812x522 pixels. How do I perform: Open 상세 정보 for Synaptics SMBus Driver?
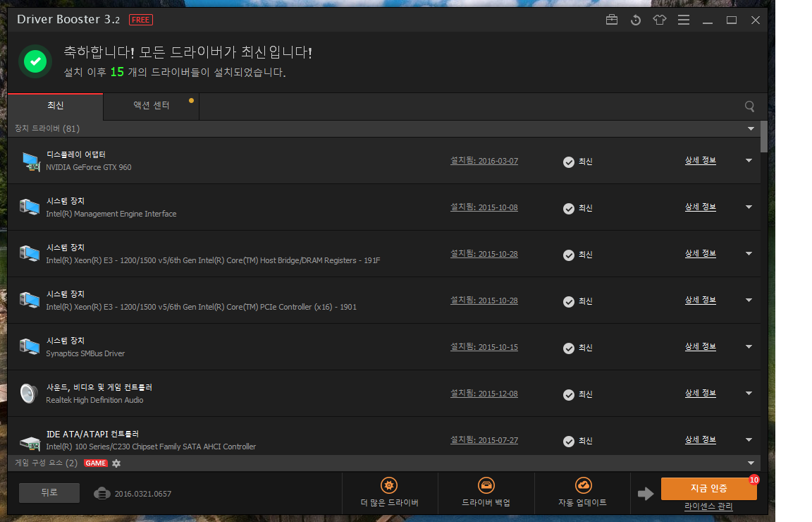click(700, 347)
